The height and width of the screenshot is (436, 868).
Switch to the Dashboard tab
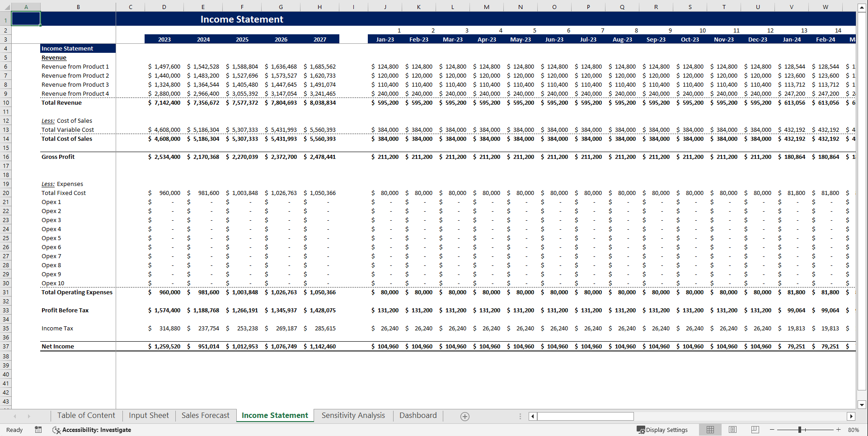pos(418,415)
